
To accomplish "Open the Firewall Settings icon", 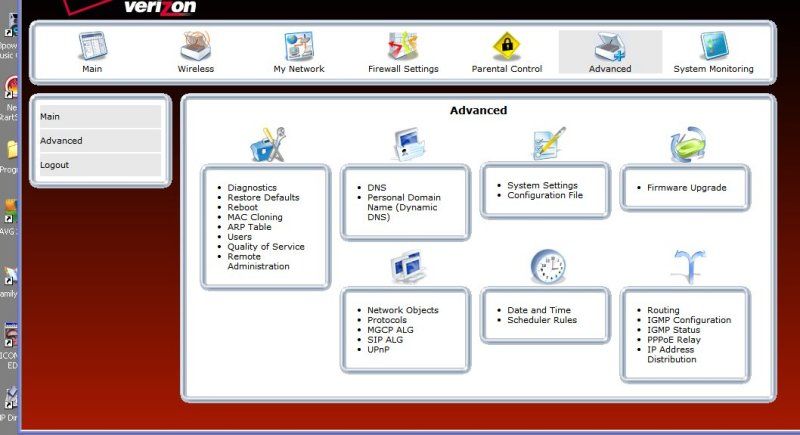I will pyautogui.click(x=402, y=47).
